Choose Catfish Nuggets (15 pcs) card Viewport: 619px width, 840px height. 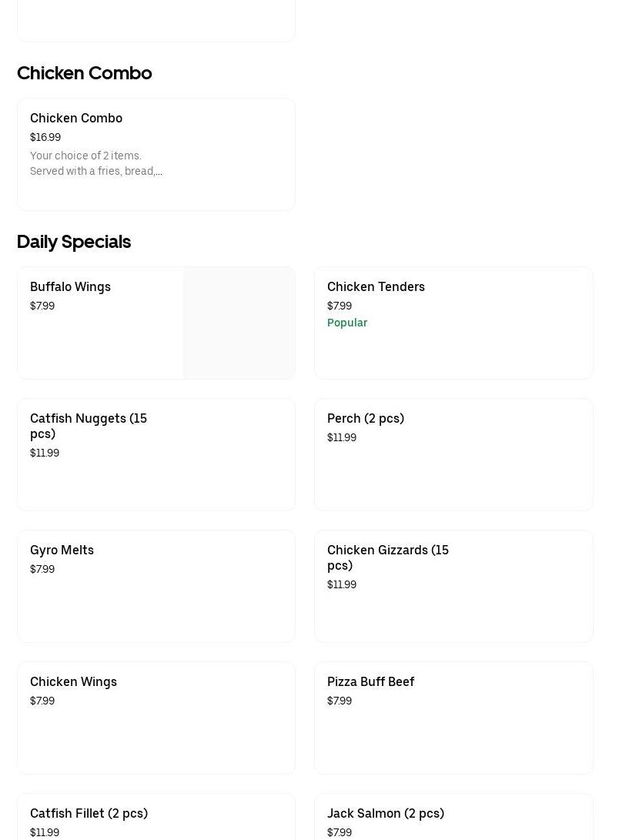(156, 455)
